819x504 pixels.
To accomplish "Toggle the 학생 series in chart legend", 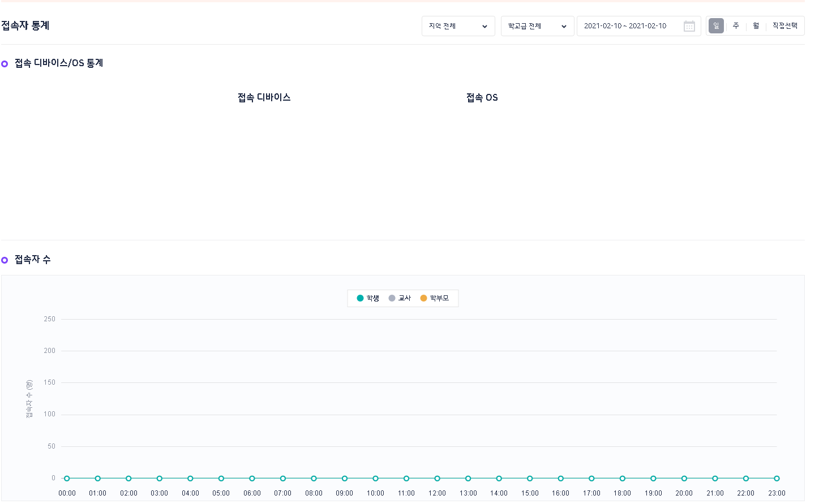I will [x=368, y=298].
